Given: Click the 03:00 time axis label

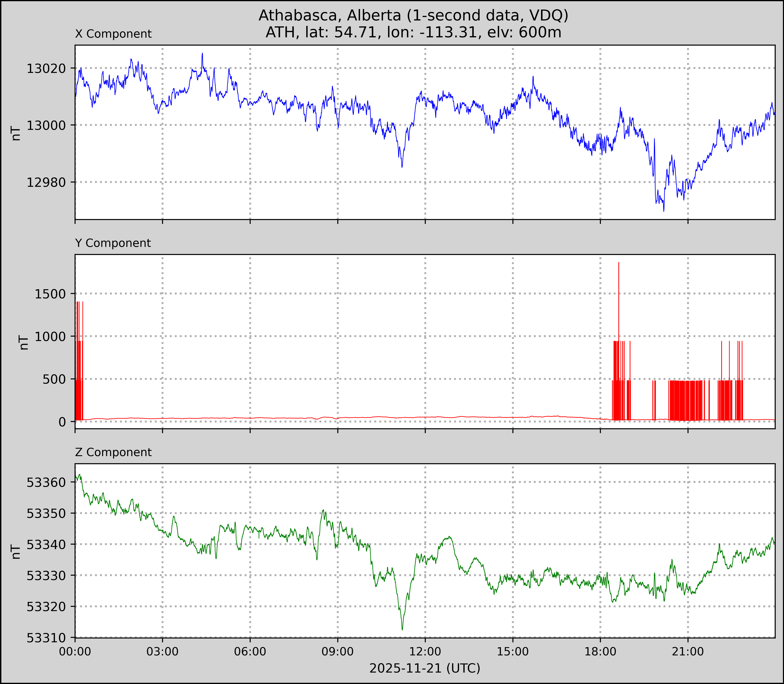Looking at the screenshot, I should tap(162, 652).
